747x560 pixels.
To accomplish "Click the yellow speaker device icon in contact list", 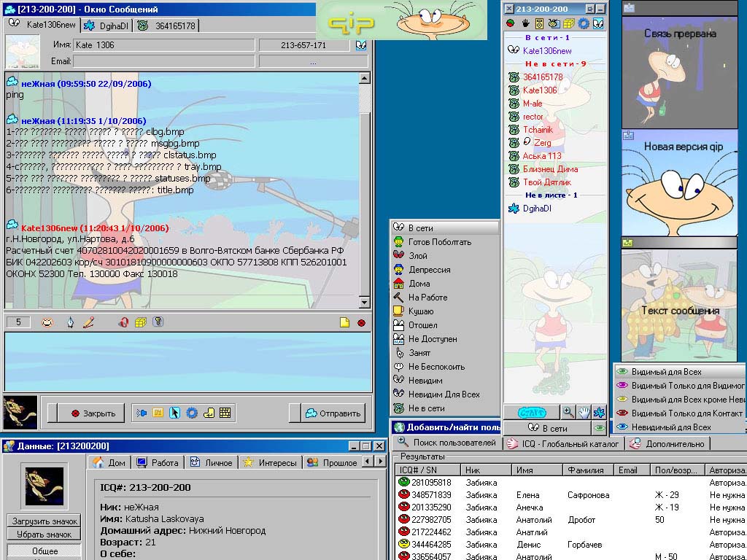I will click(539, 23).
